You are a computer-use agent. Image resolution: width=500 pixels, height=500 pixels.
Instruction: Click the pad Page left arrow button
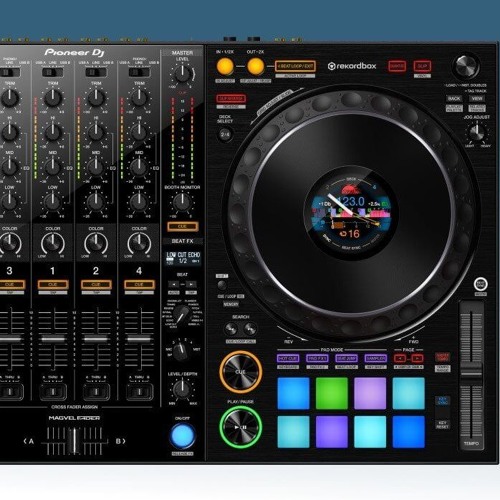tap(400, 358)
